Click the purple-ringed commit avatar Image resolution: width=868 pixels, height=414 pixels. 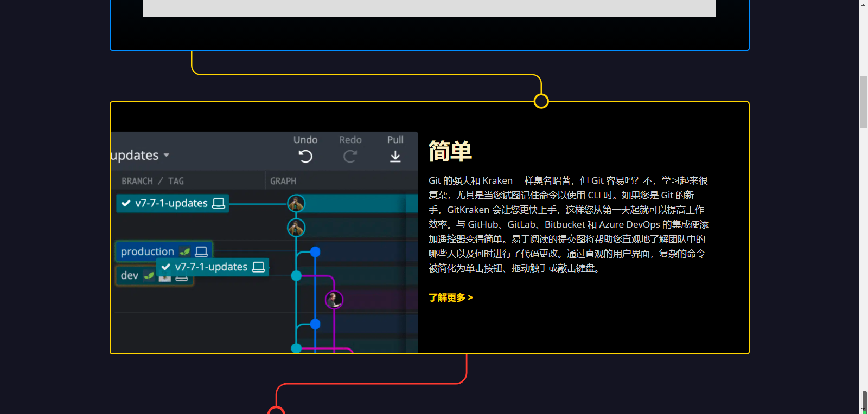[x=334, y=300]
